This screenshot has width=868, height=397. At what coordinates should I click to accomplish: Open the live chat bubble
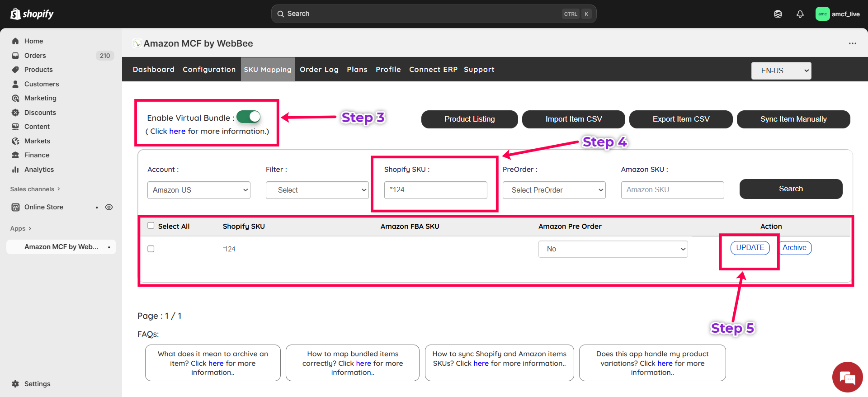[847, 377]
